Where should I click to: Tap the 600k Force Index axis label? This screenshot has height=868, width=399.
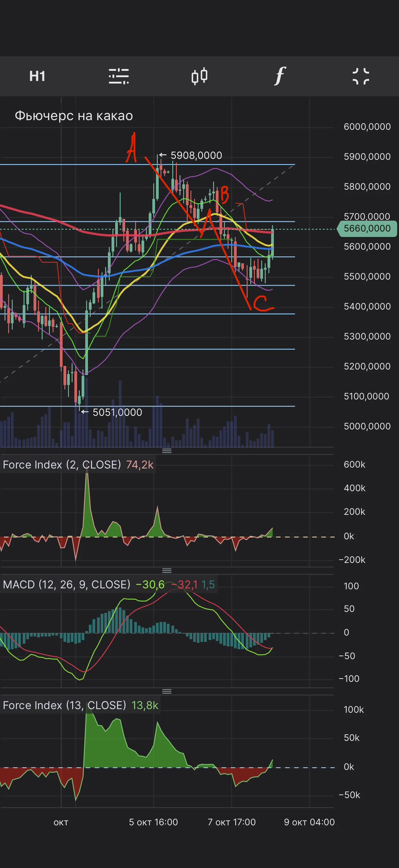click(x=355, y=464)
